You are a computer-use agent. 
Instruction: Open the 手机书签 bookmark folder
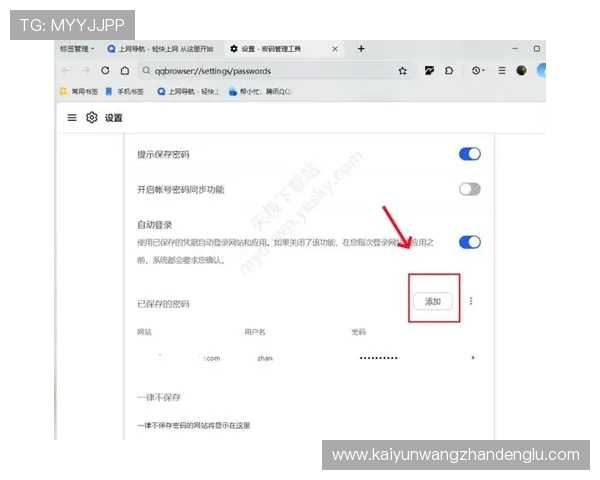[124, 91]
